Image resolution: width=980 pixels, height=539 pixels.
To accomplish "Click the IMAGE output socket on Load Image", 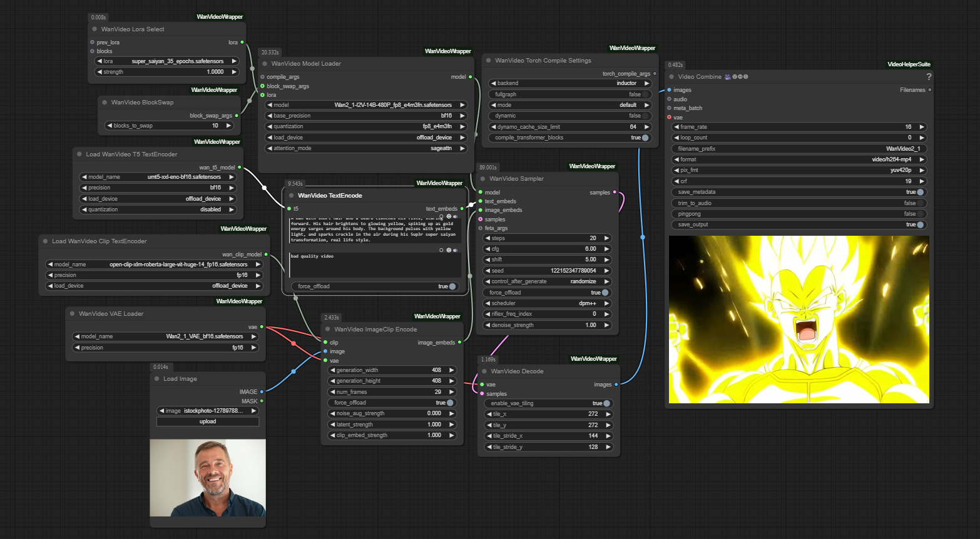I will 262,391.
